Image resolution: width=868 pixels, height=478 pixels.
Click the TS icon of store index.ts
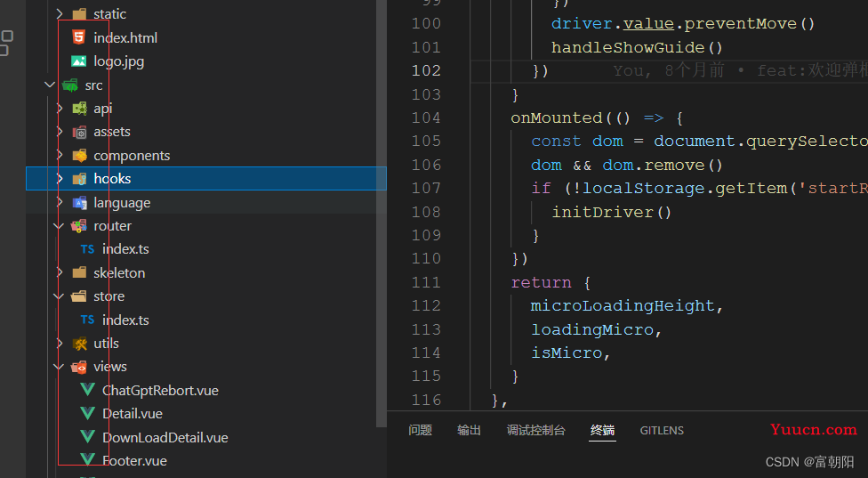(x=87, y=320)
